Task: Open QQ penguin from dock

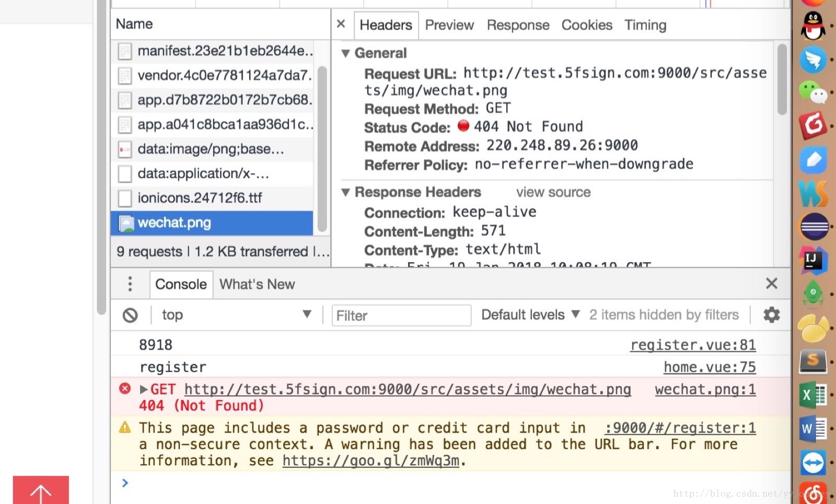Action: coord(813,26)
